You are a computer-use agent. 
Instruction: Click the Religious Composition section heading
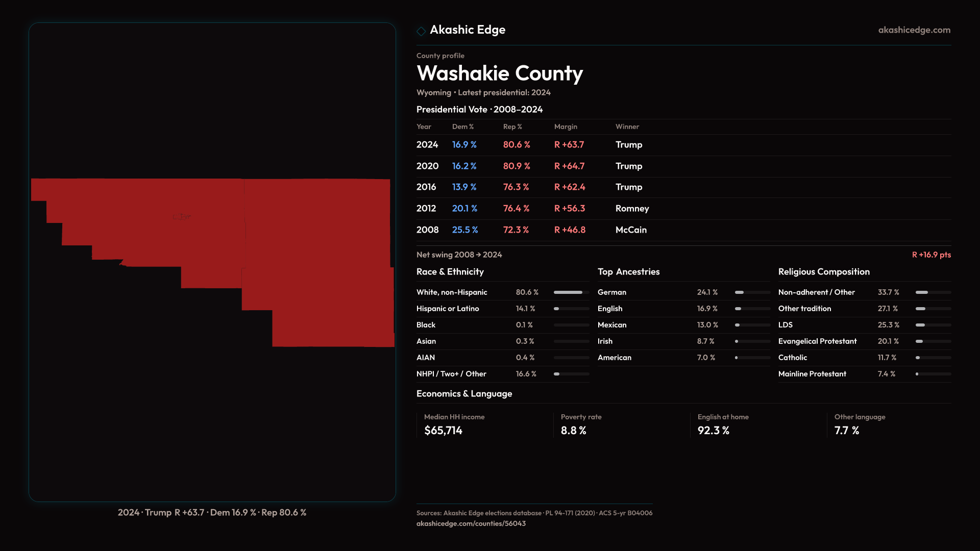tap(824, 272)
